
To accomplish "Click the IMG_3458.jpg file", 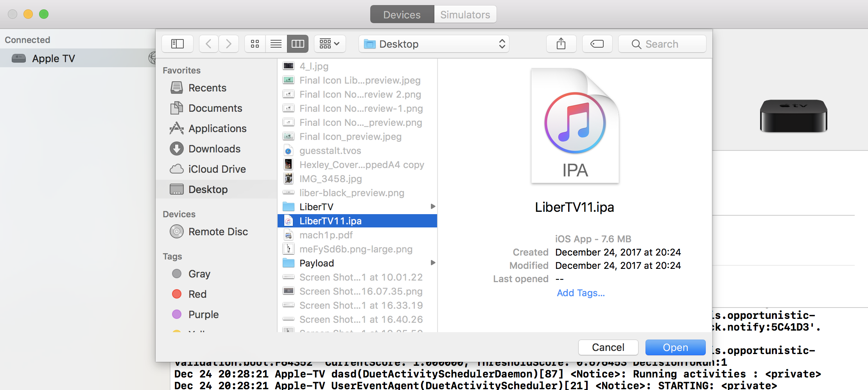I will (357, 179).
